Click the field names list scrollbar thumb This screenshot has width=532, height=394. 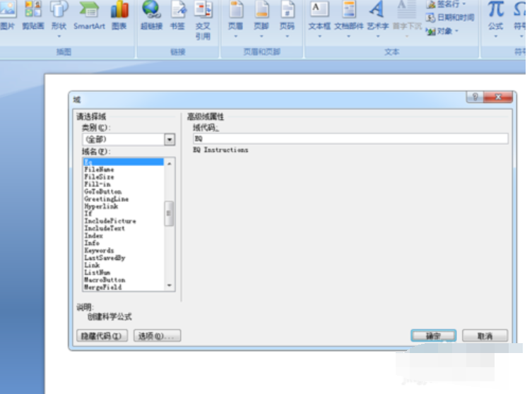point(169,213)
